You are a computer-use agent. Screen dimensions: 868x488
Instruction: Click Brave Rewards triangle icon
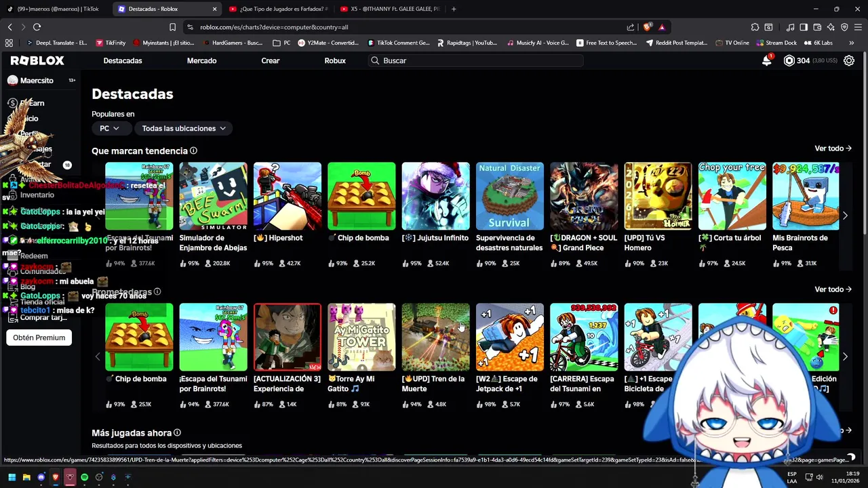(662, 27)
